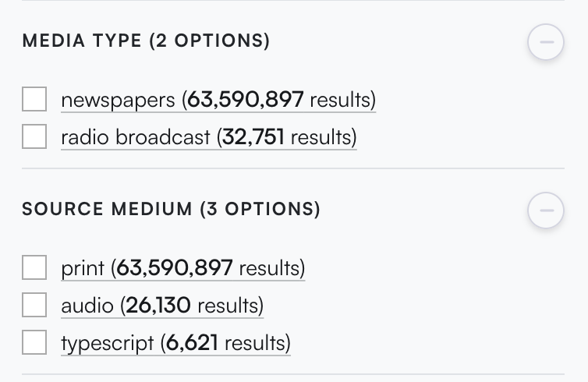Click the Source Medium (3 Options) heading
The image size is (588, 382).
tap(171, 209)
